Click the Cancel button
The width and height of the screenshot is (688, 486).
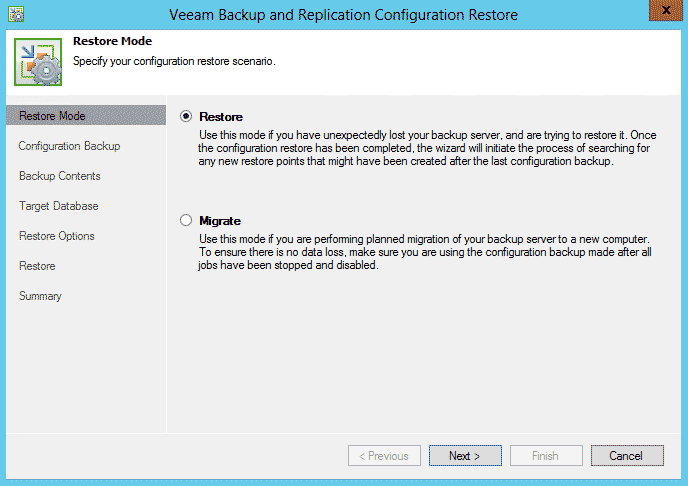pos(627,456)
